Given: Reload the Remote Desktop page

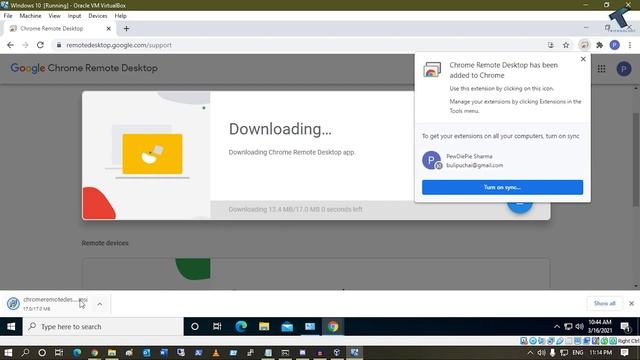Looking at the screenshot, I should [40, 45].
